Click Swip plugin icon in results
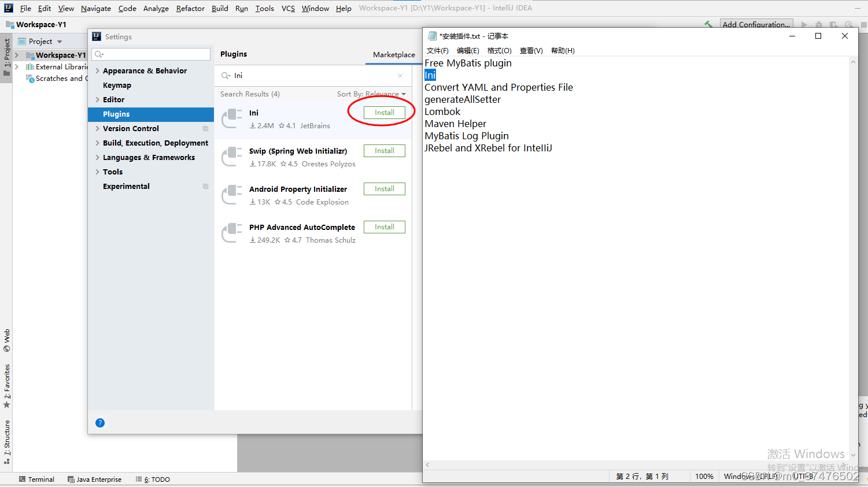This screenshot has width=868, height=487. tap(232, 157)
